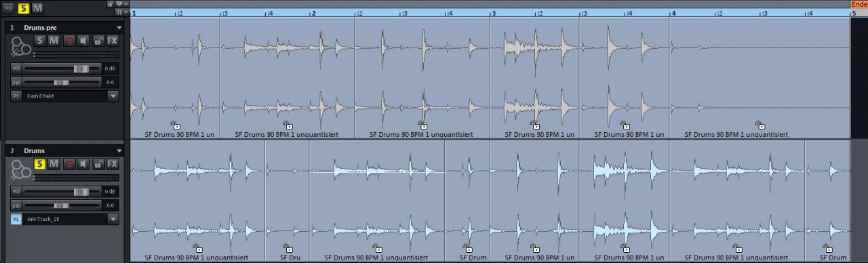Screen dimensions: 868x263
Task: Click bar 4 on the timeline ruler
Action: 673,13
